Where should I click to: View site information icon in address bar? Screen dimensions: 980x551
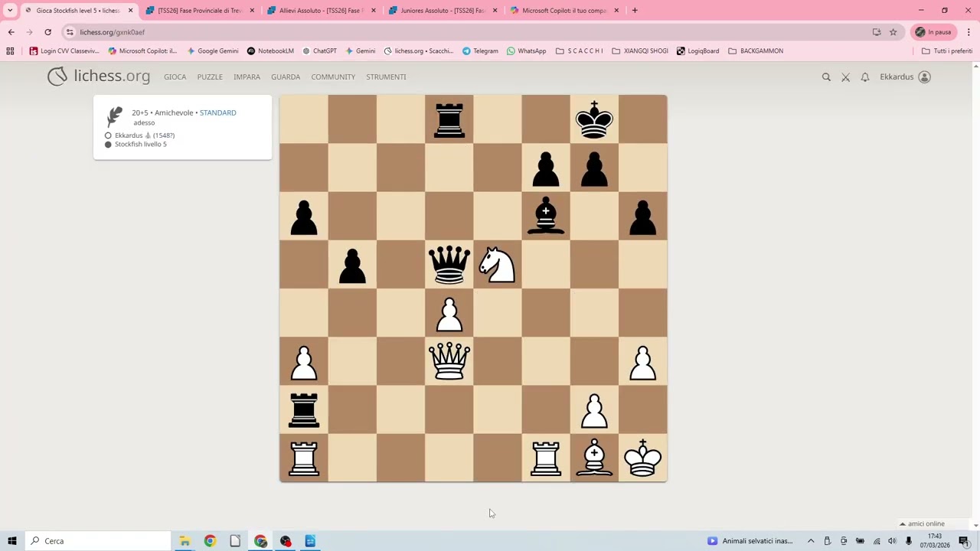tap(70, 32)
